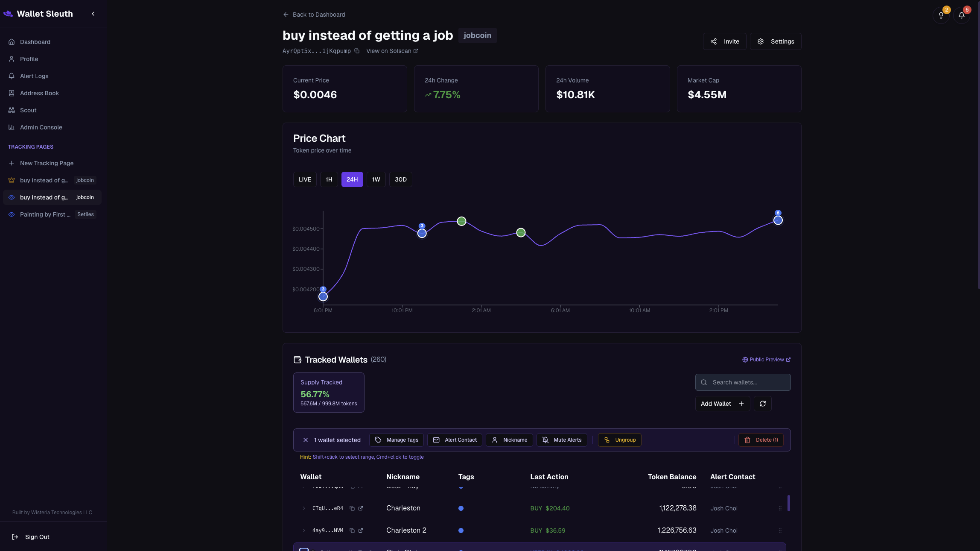Open Manage Tags for selected wallet
The image size is (980, 551).
[397, 440]
